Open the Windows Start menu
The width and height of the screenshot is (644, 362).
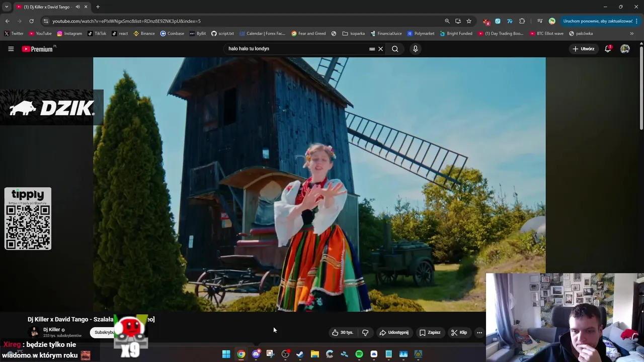tap(226, 354)
